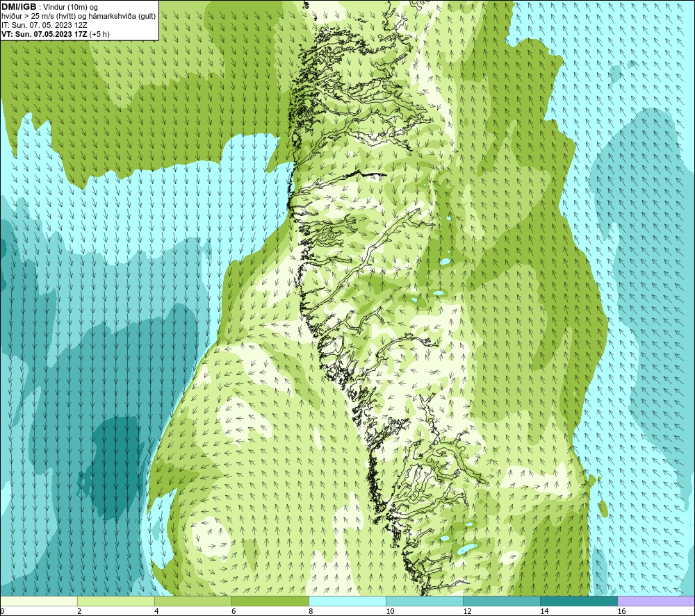
Task: Click the scale label '12' under the color bar
Action: coord(467,611)
